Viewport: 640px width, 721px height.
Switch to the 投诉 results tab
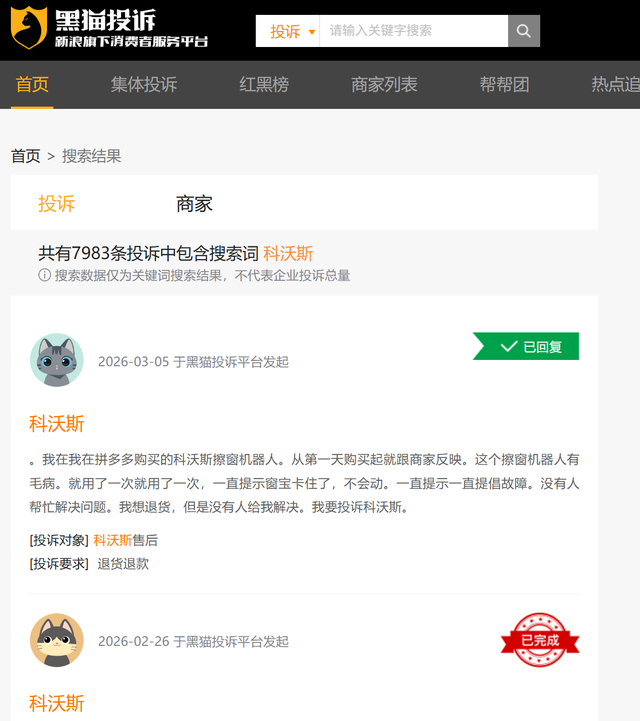point(57,204)
